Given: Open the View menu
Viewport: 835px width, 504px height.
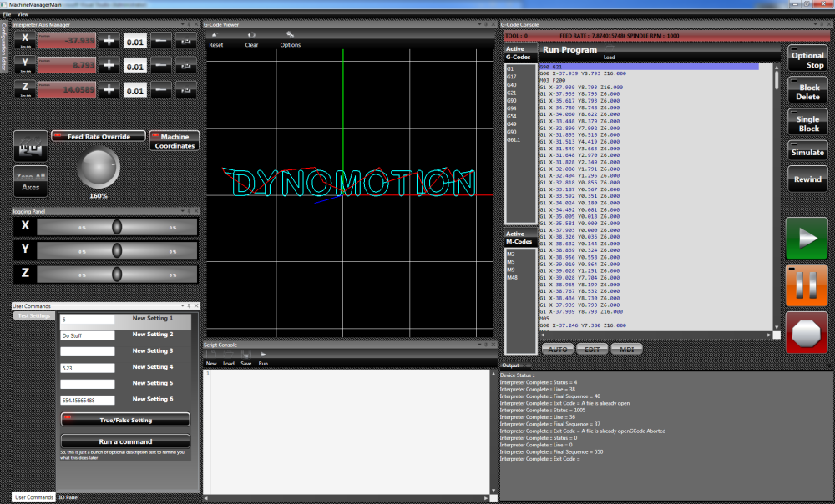Looking at the screenshot, I should click(x=23, y=14).
